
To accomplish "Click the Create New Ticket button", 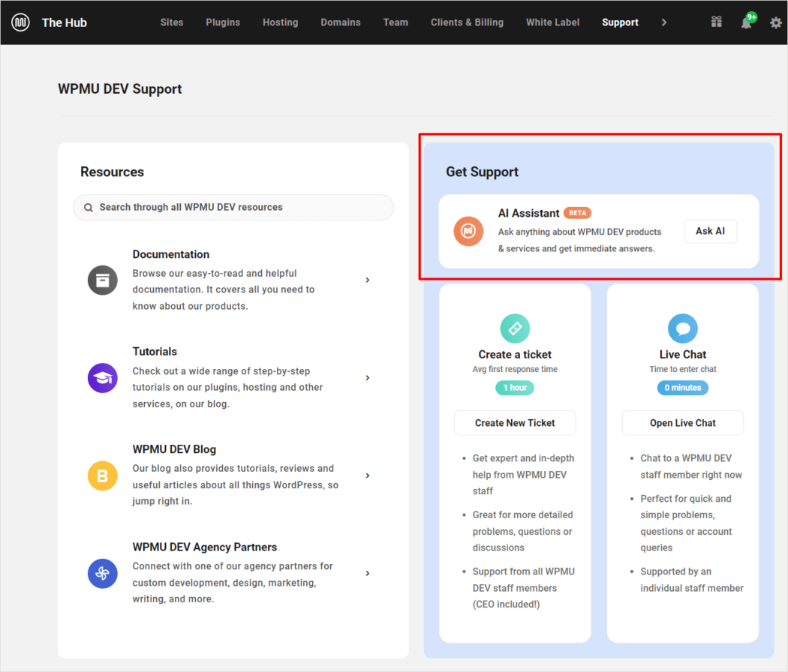I will pyautogui.click(x=515, y=422).
